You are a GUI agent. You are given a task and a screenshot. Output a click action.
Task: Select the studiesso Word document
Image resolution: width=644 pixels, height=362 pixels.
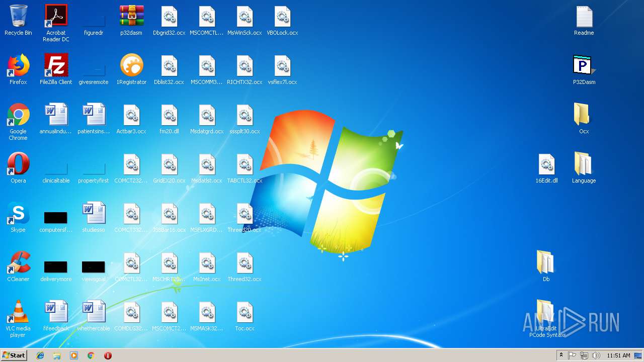(x=94, y=214)
